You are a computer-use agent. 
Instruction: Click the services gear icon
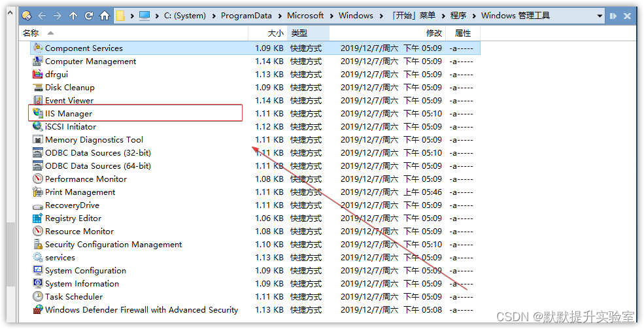click(x=38, y=258)
